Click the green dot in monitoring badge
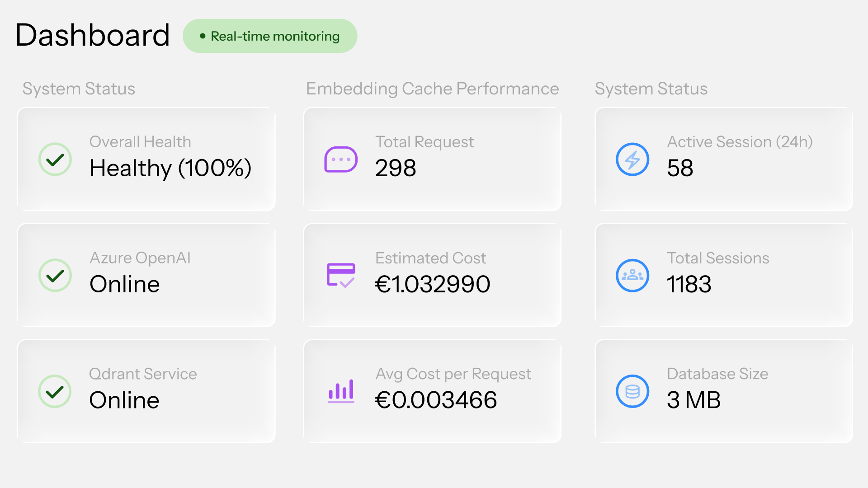 tap(203, 36)
